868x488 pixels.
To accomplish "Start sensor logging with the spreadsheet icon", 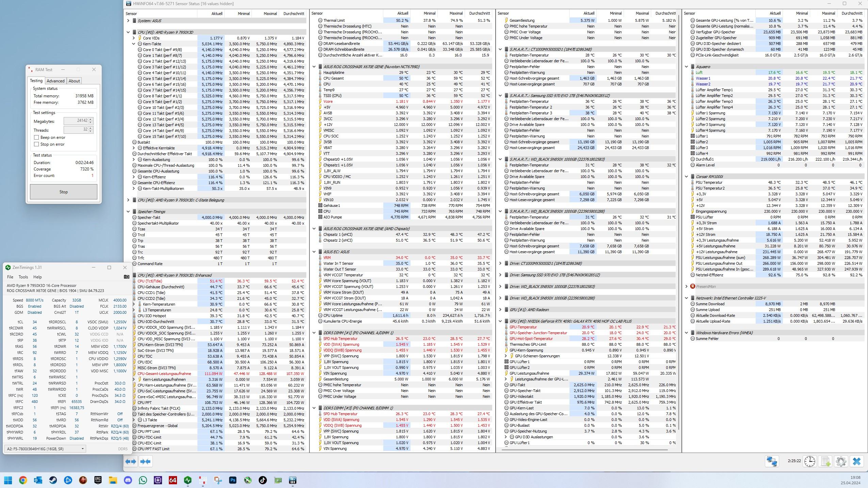I will [x=825, y=461].
